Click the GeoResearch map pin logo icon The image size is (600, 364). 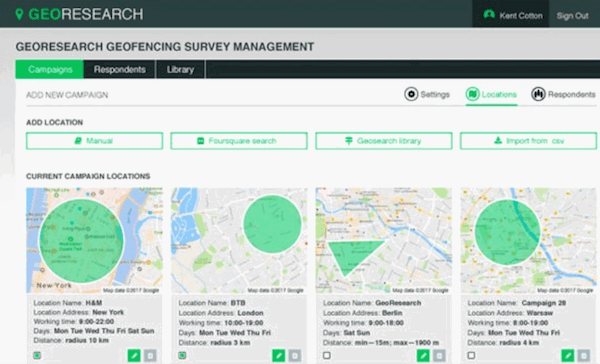click(19, 14)
